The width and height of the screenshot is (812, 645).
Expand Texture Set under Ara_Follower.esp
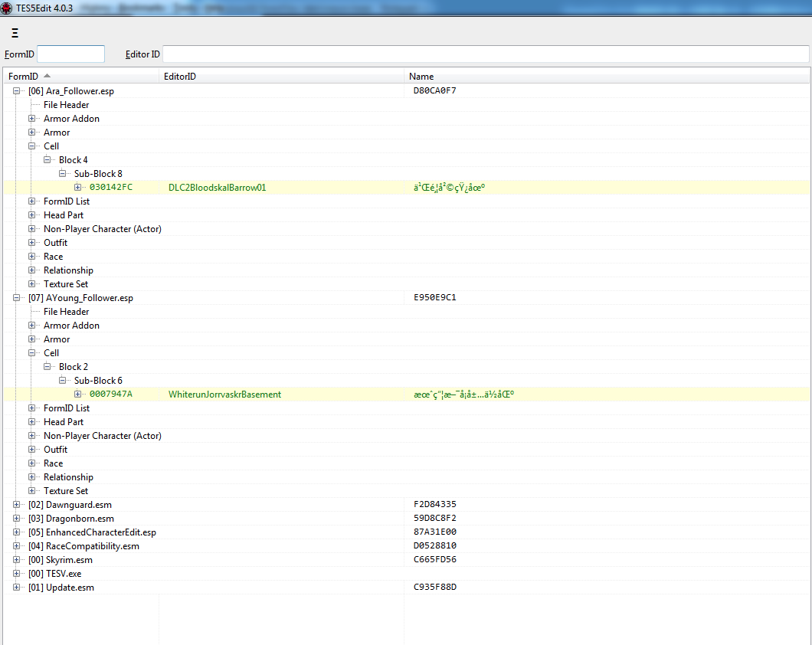[x=31, y=283]
